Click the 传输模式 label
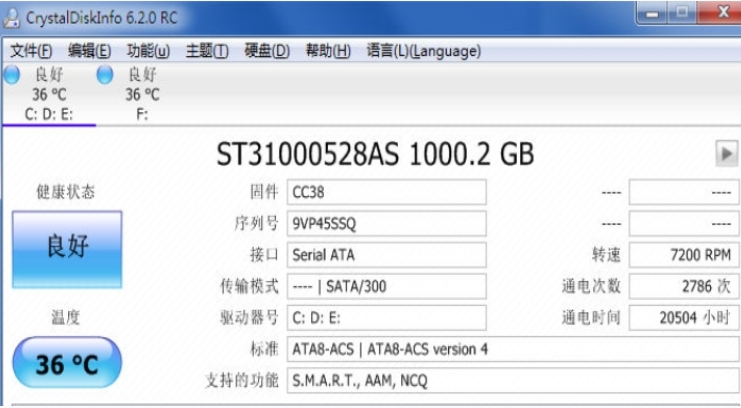 [x=250, y=286]
